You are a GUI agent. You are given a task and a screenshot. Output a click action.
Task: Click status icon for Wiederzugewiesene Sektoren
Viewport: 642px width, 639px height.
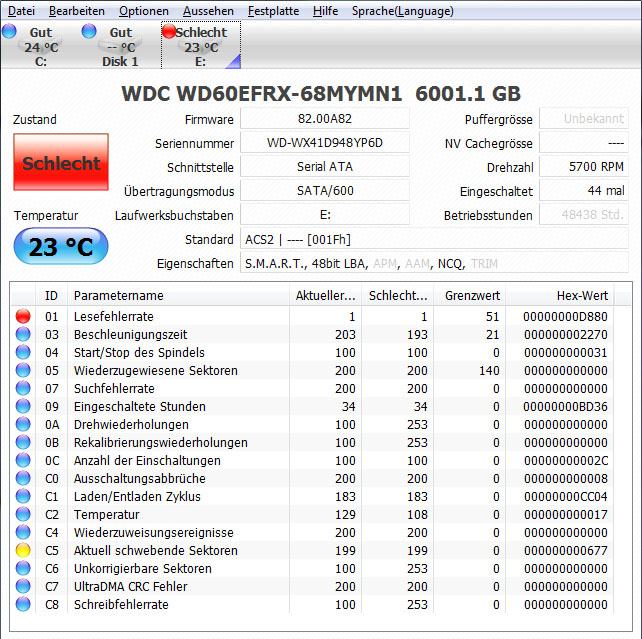click(x=23, y=370)
